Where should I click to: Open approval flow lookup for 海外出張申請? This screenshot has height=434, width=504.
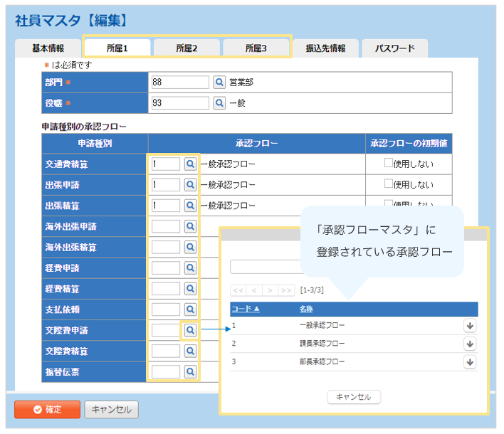190,226
